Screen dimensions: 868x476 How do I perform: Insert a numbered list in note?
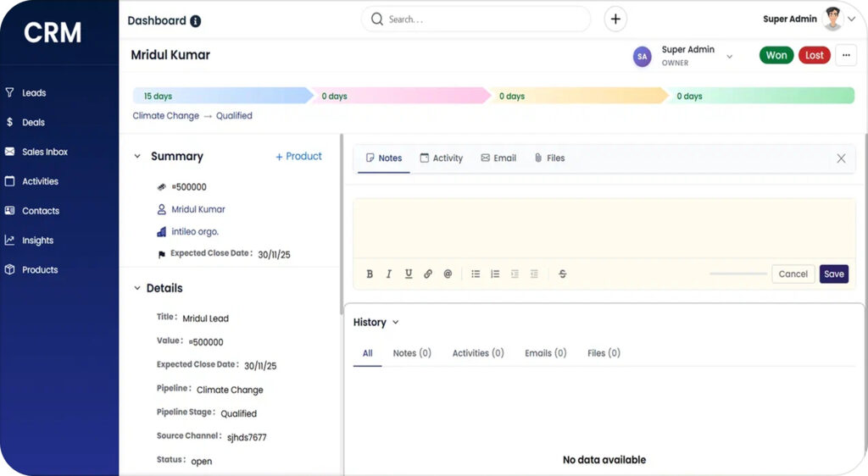pyautogui.click(x=495, y=274)
